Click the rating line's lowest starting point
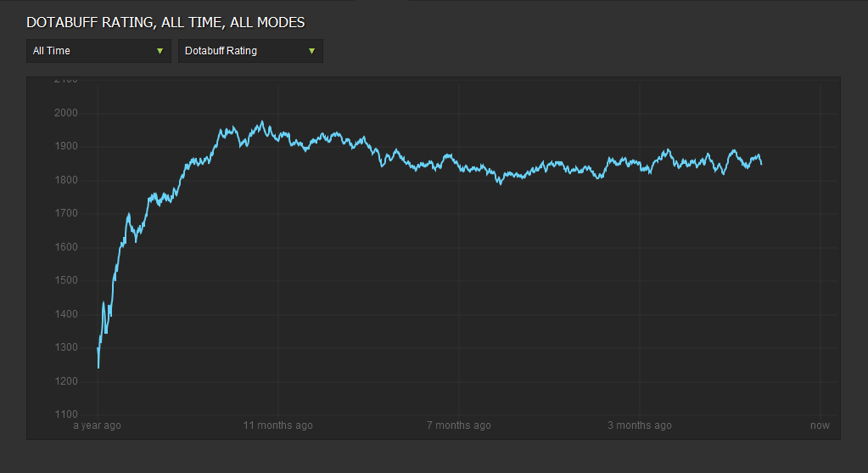The height and width of the screenshot is (473, 868). [x=98, y=367]
